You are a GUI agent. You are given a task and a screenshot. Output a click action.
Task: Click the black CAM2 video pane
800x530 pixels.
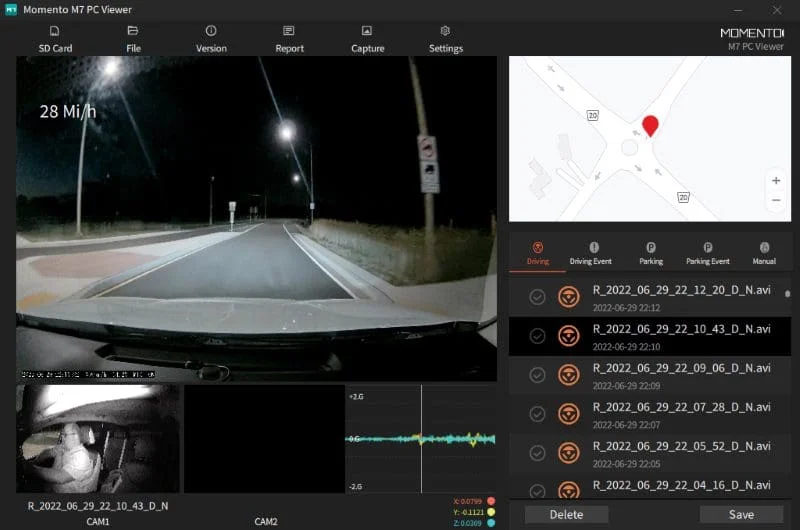pos(264,439)
